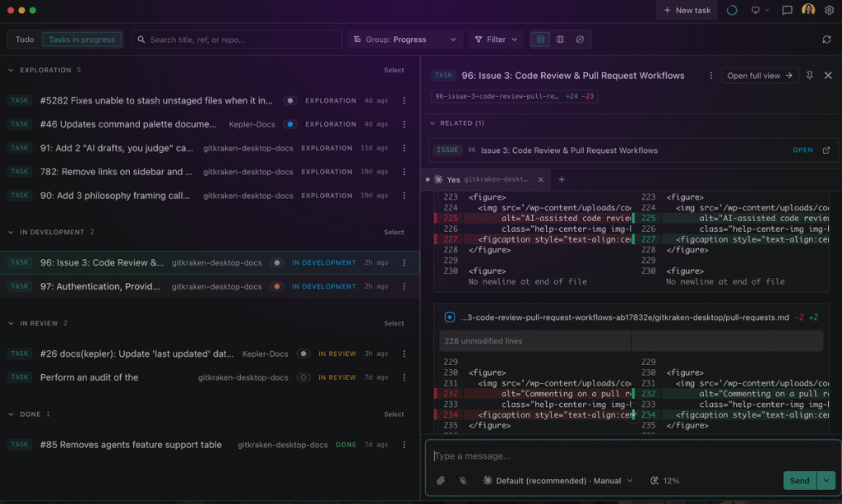Click Select in the Done group
Screen dimensions: 842x504
[x=394, y=414]
